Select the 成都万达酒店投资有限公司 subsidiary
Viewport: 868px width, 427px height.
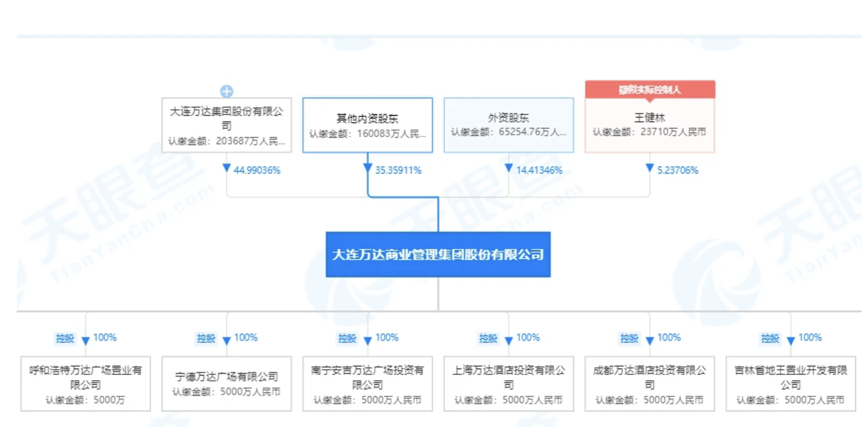point(650,384)
